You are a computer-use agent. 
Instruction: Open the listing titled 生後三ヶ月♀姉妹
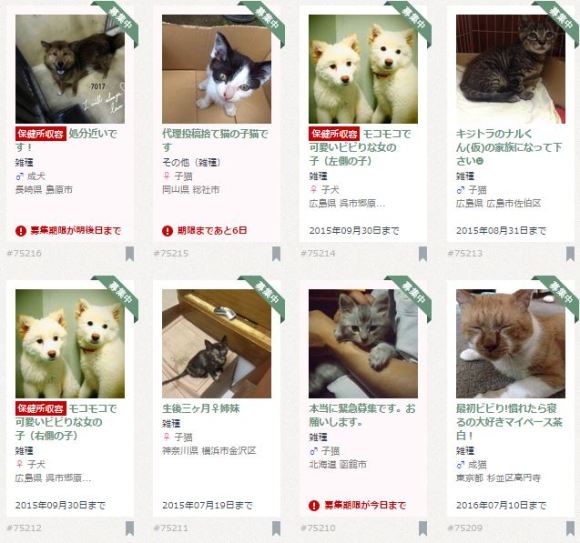(201, 408)
